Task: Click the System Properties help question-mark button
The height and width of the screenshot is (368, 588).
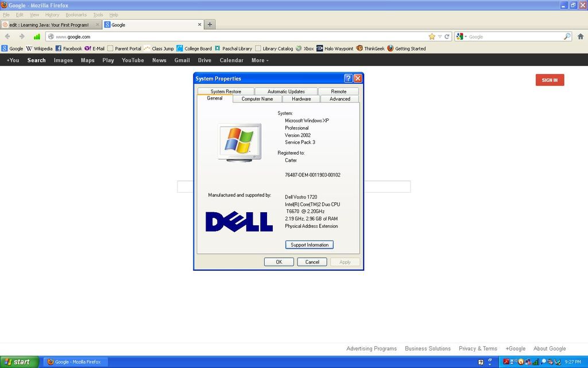Action: tap(348, 78)
